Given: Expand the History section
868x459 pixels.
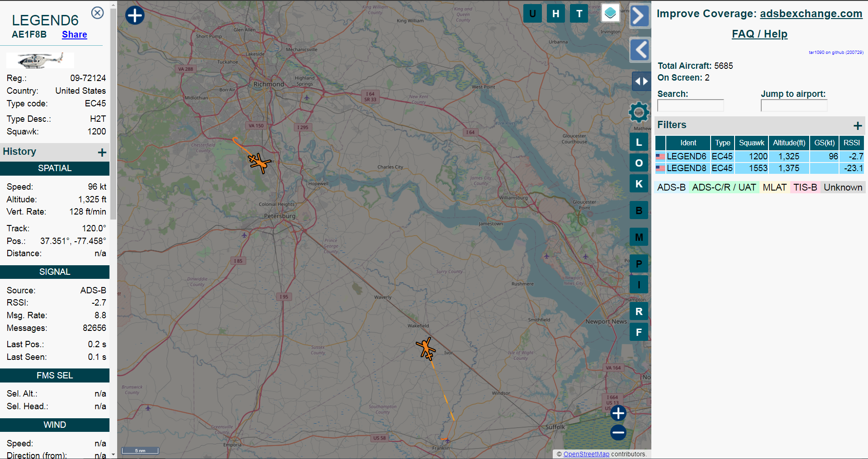Looking at the screenshot, I should [102, 153].
